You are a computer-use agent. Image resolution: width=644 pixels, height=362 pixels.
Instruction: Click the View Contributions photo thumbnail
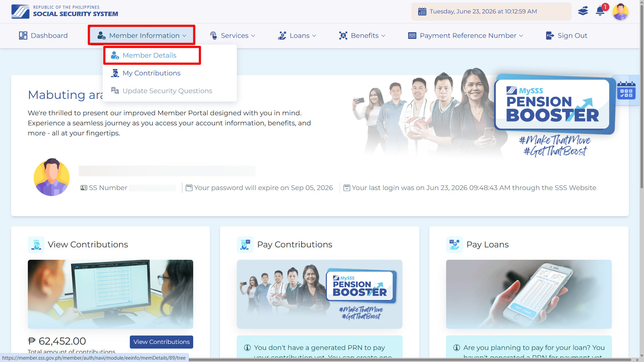tap(110, 294)
